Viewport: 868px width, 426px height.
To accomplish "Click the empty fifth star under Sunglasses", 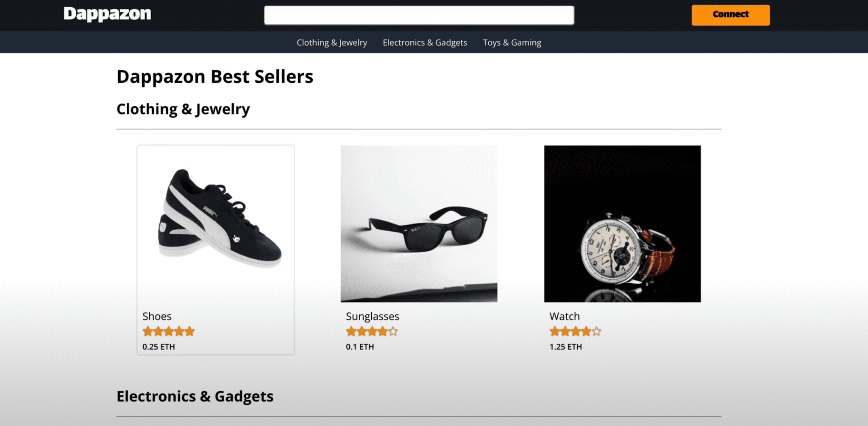I will coord(393,331).
